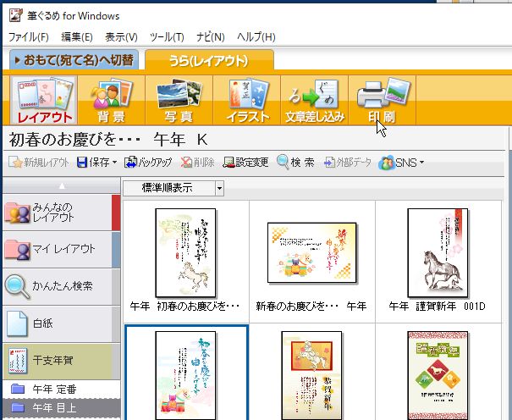Viewport: 512px width, 420px height.
Task: Select the green diamond-pattern card thumbnail
Action: [x=438, y=375]
